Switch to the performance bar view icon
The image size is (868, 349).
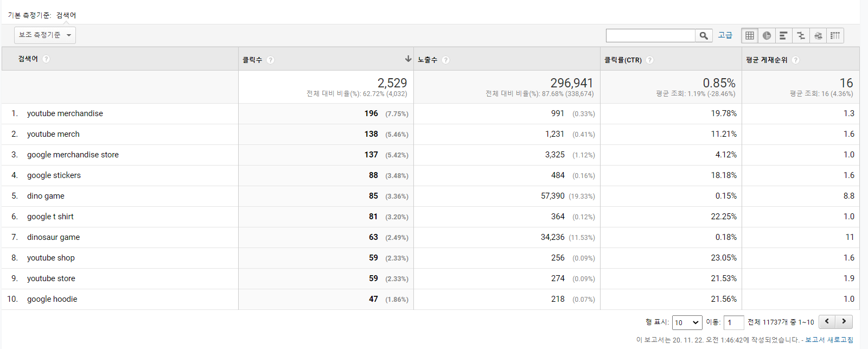(x=783, y=36)
